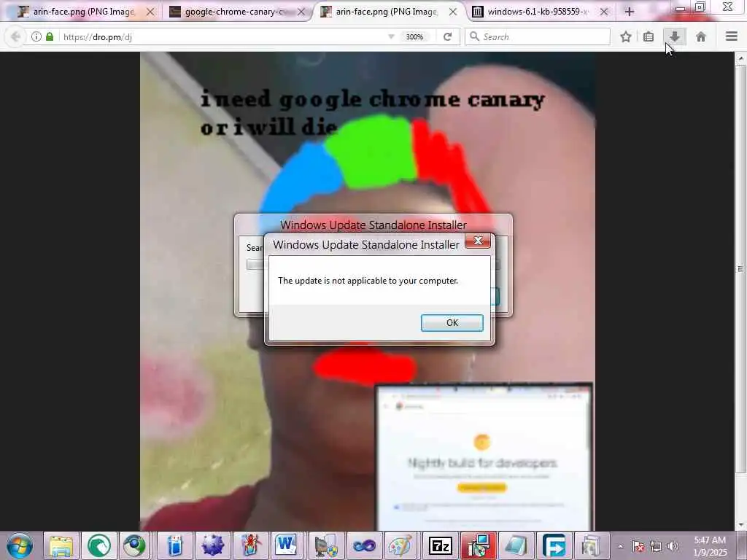
Task: Open the computer-with-shield taskbar icon
Action: pyautogui.click(x=326, y=545)
